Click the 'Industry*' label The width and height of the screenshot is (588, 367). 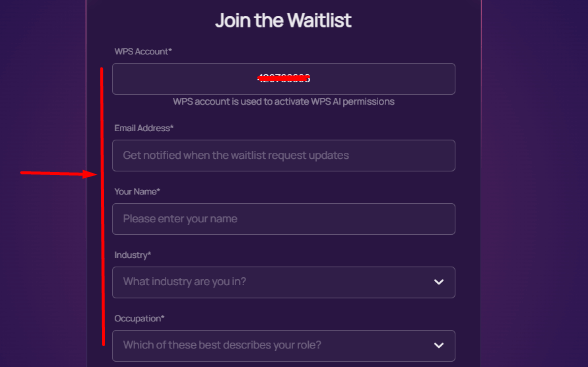133,255
